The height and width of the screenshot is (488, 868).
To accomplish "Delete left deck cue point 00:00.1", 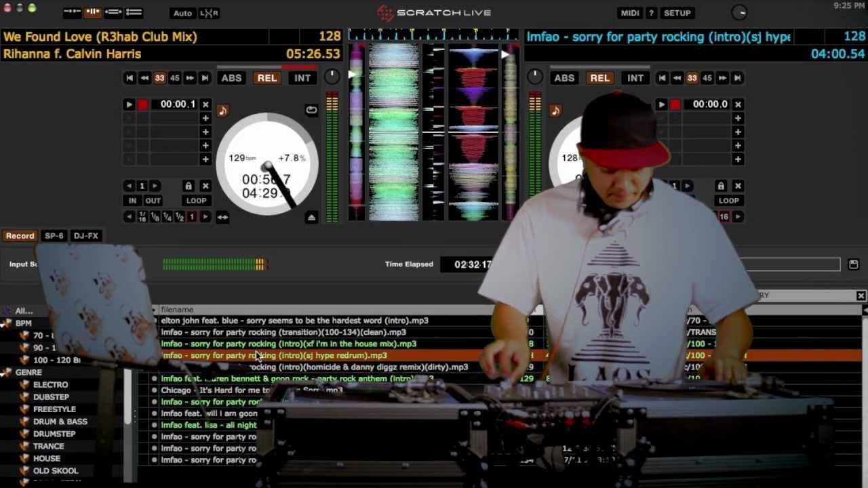I will click(x=205, y=104).
